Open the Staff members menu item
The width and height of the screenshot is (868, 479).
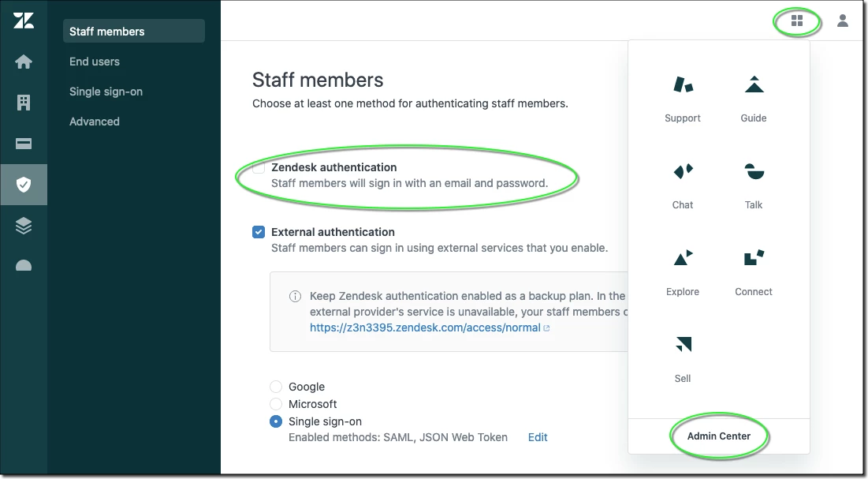pyautogui.click(x=134, y=31)
